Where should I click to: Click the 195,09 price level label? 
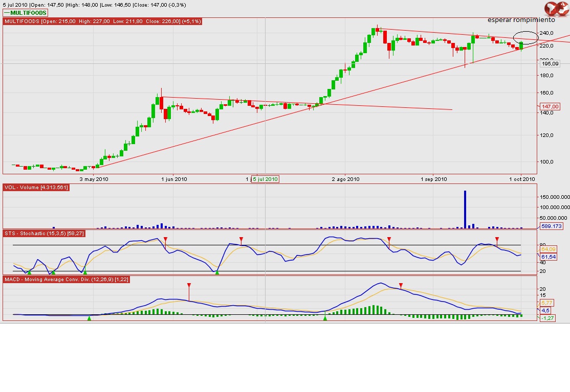tap(550, 64)
